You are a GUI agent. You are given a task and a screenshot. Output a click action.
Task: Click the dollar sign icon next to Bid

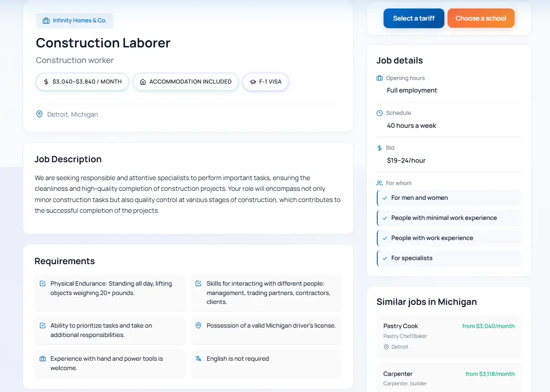[379, 148]
